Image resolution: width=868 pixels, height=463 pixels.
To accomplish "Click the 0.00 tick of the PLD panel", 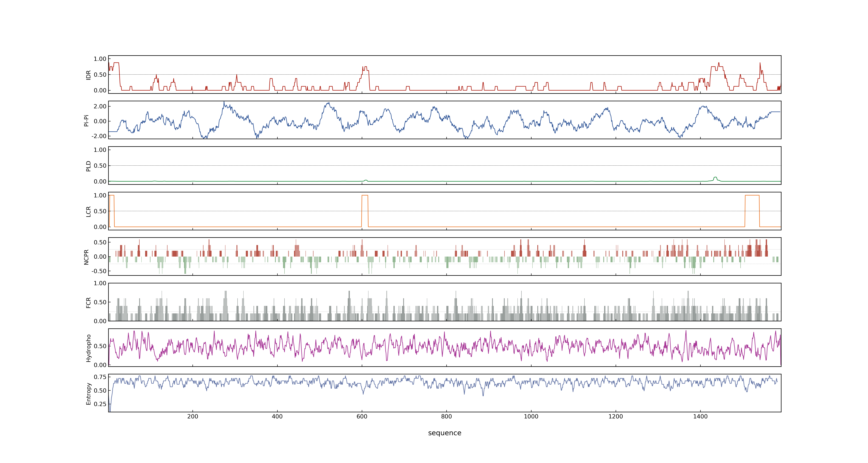I will [100, 182].
